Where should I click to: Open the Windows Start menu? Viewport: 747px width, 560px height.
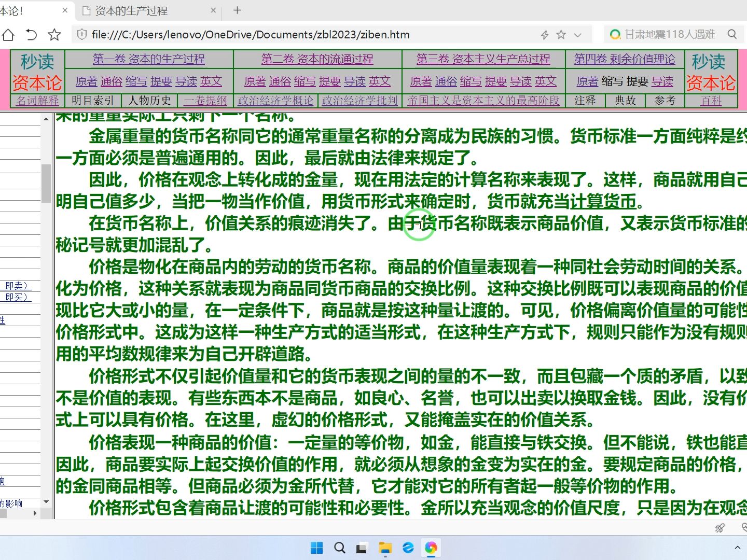(x=316, y=548)
